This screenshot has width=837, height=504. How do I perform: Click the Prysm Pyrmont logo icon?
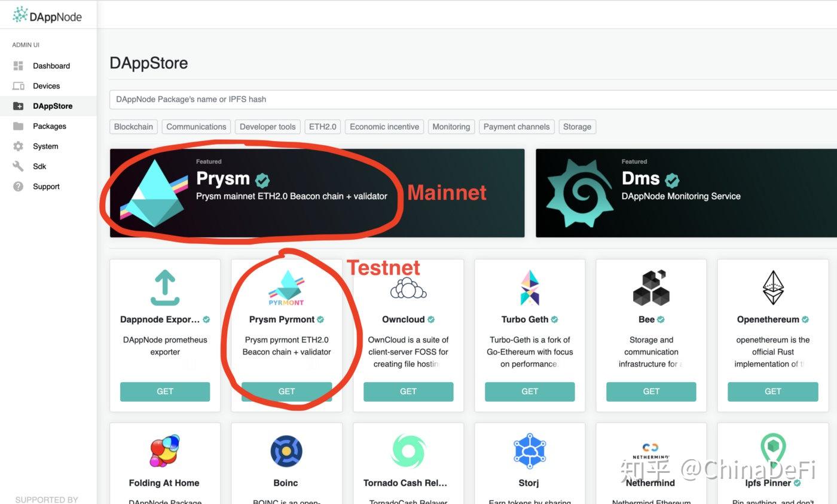(286, 288)
